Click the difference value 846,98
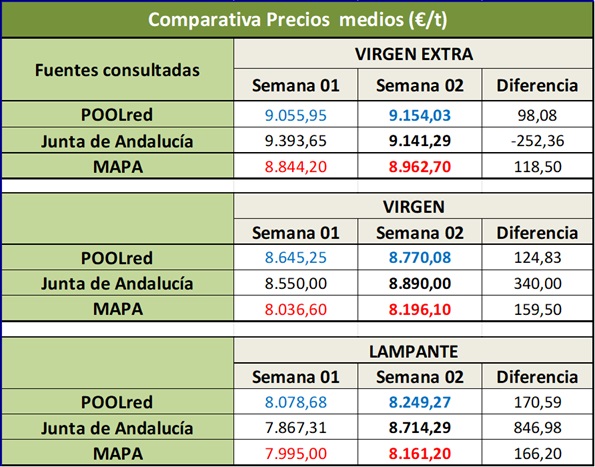The width and height of the screenshot is (595, 467). [537, 428]
